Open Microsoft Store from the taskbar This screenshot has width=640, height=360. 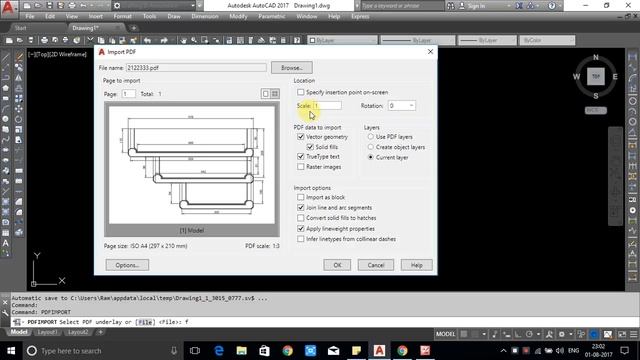click(264, 350)
